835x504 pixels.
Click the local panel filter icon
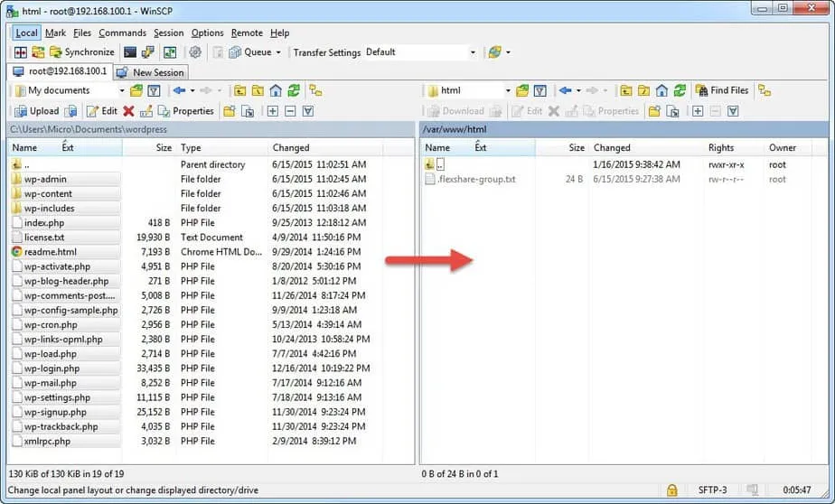tap(155, 90)
